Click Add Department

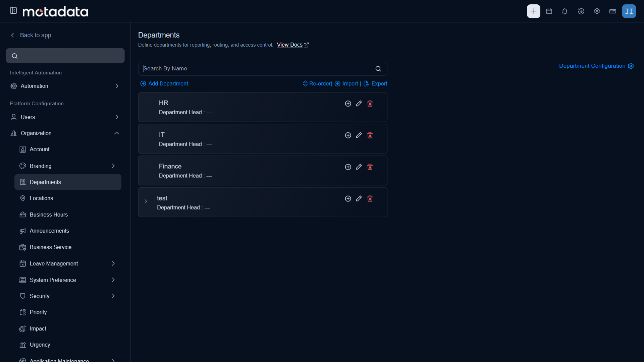(x=164, y=84)
